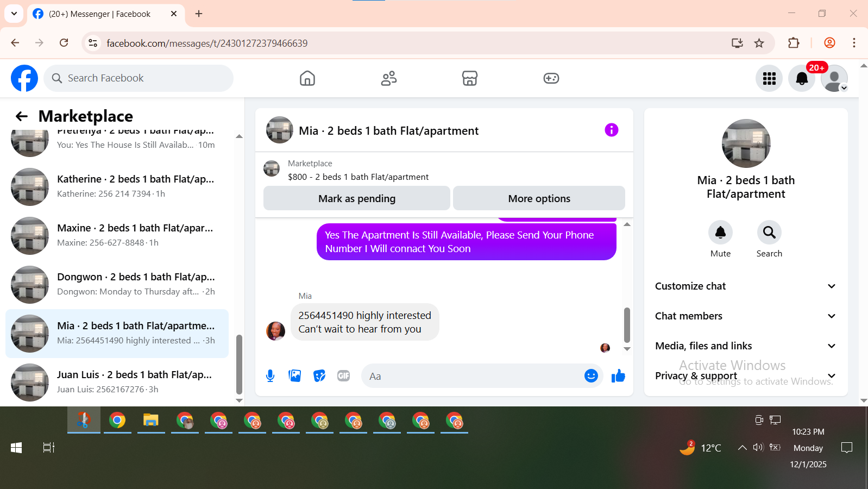Open Mia's chat header title

coord(388,130)
